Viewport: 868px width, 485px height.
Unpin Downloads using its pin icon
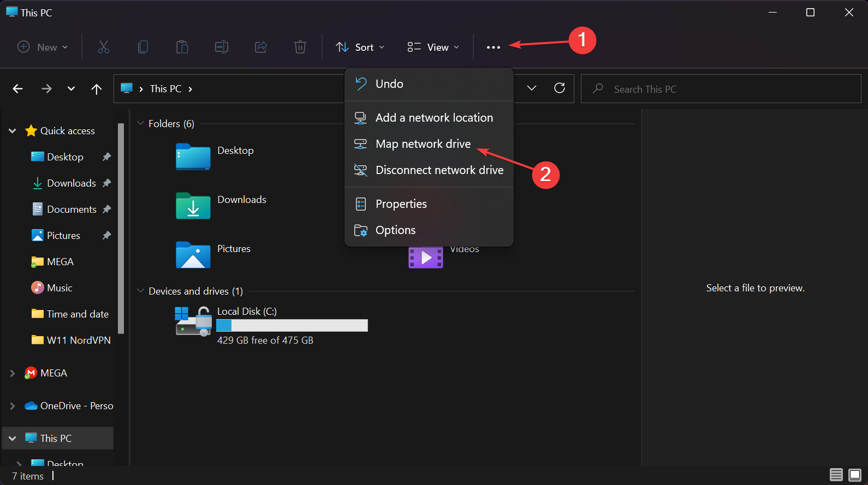coord(106,183)
